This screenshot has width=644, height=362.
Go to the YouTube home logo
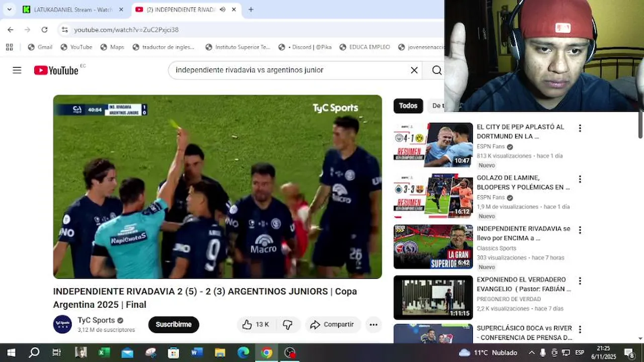(56, 70)
